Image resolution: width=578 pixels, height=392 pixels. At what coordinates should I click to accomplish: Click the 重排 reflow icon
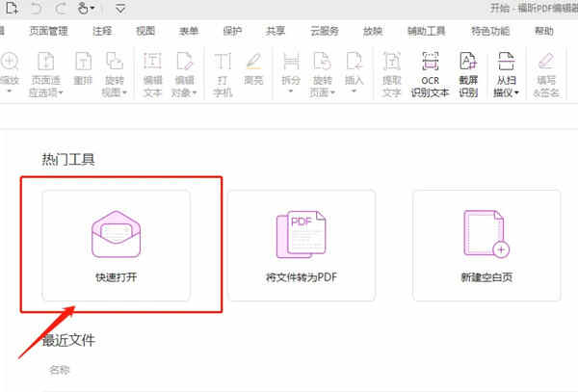84,71
